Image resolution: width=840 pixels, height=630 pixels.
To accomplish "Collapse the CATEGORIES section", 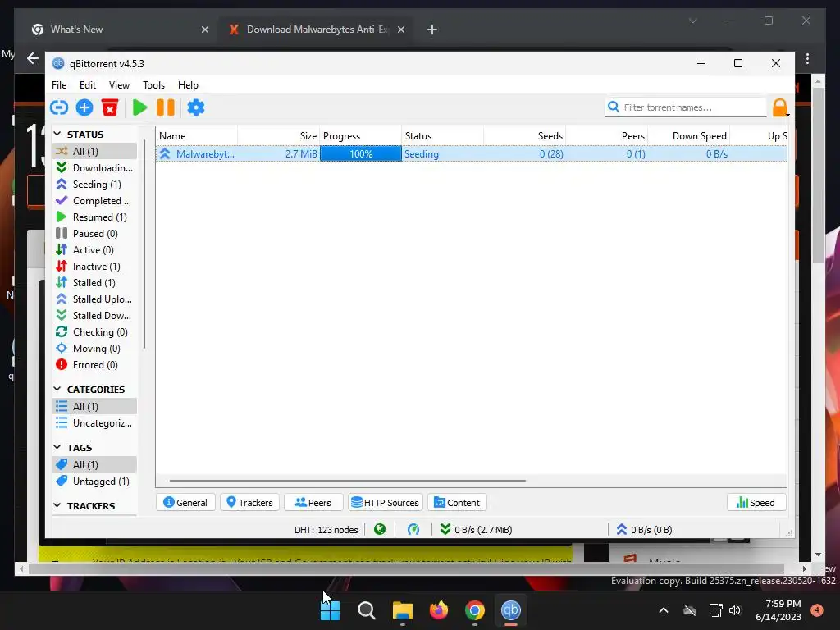I will click(57, 389).
